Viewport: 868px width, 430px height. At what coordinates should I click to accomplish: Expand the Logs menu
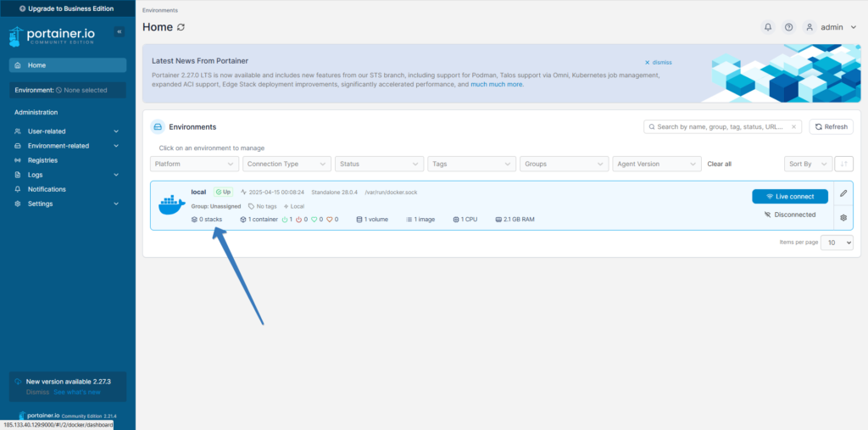click(68, 175)
